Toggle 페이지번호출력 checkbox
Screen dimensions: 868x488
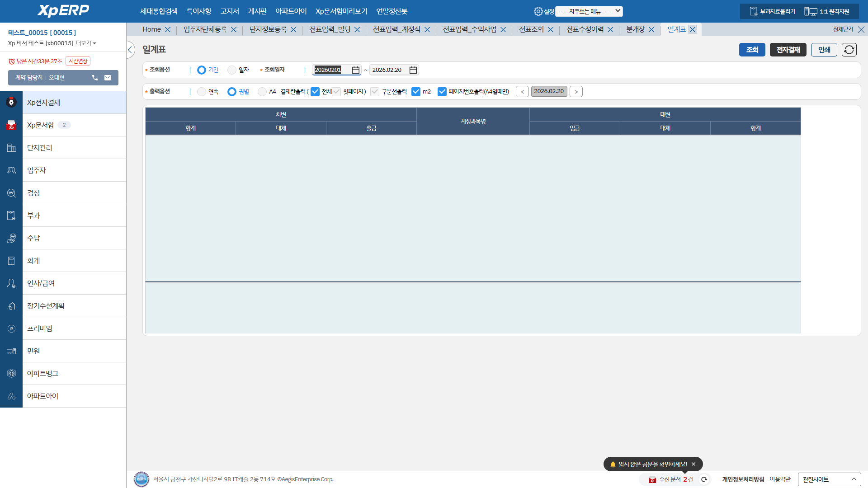[x=442, y=92]
